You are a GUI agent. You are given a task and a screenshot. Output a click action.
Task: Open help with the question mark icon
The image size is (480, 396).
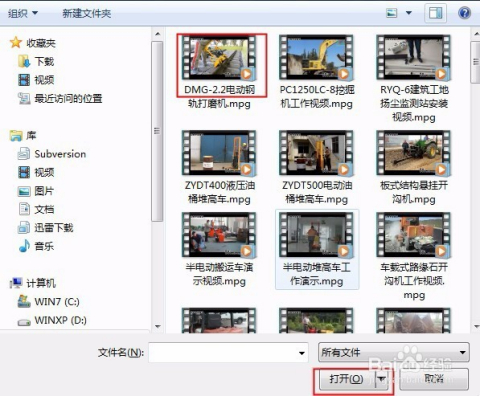click(464, 13)
